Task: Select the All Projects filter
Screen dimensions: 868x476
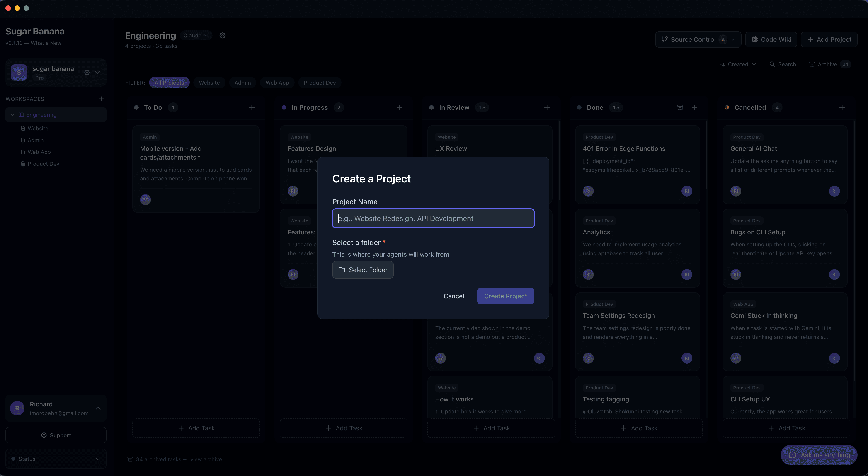Action: 169,83
